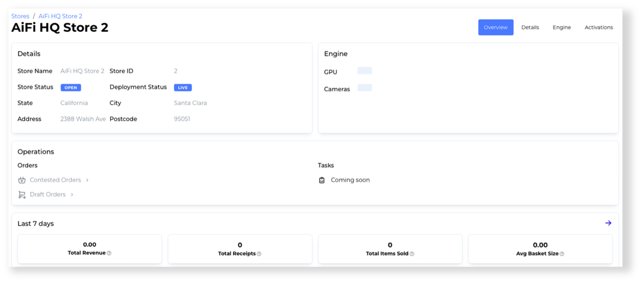Open the Engine tab

[562, 27]
